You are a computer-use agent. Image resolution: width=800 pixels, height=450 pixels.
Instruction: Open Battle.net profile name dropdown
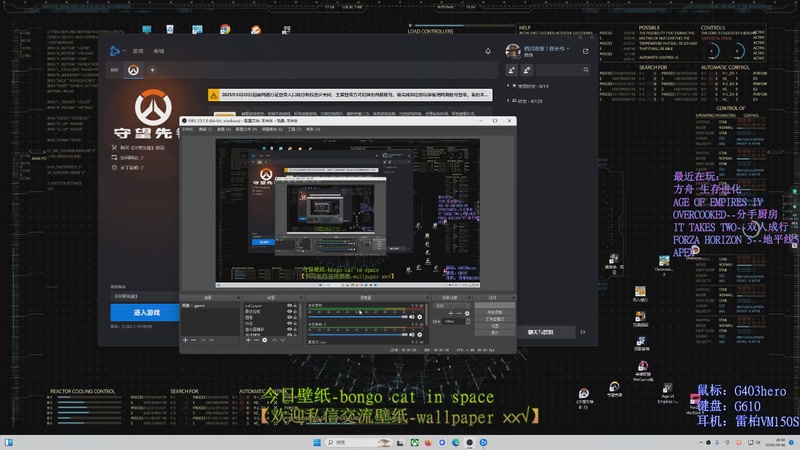(546, 48)
